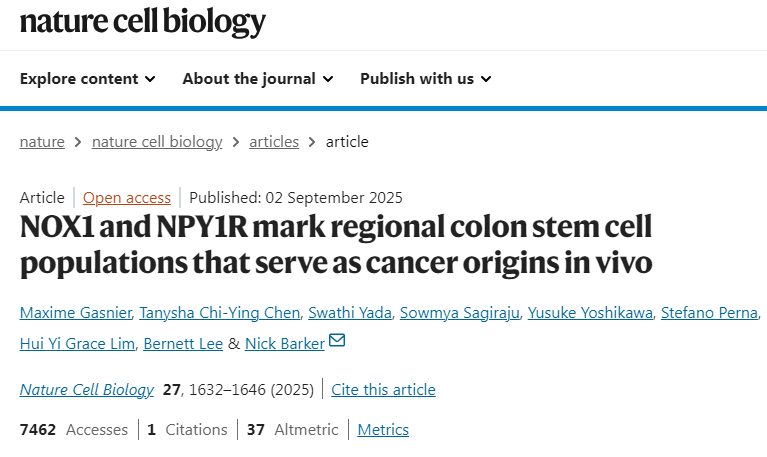Click the Nature Cell Biology journal citation link
Image resolution: width=767 pixels, height=457 pixels.
click(x=87, y=389)
